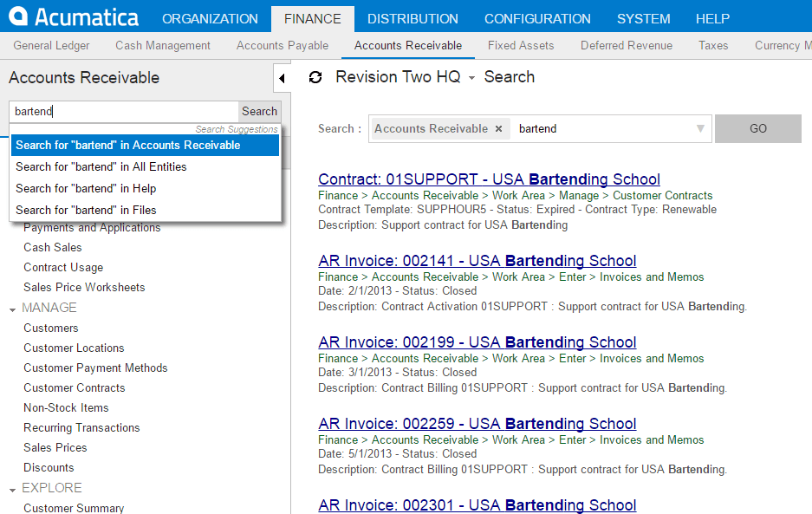This screenshot has width=812, height=514.
Task: Open AR Invoice 002259 result
Action: click(x=477, y=423)
